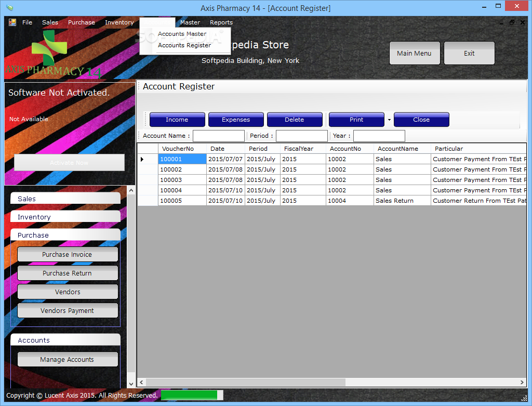Focus the Year filter field
Screen dimensions: 532x406
coord(379,136)
